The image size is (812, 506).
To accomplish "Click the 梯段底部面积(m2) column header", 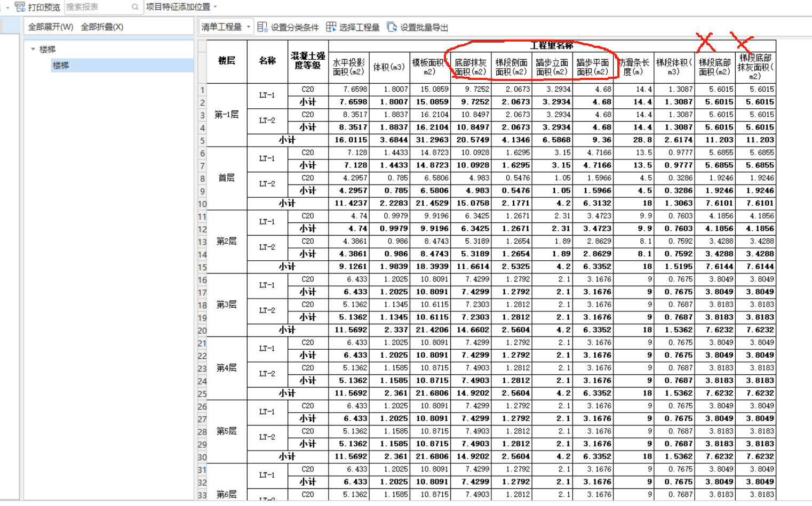I will [x=715, y=67].
